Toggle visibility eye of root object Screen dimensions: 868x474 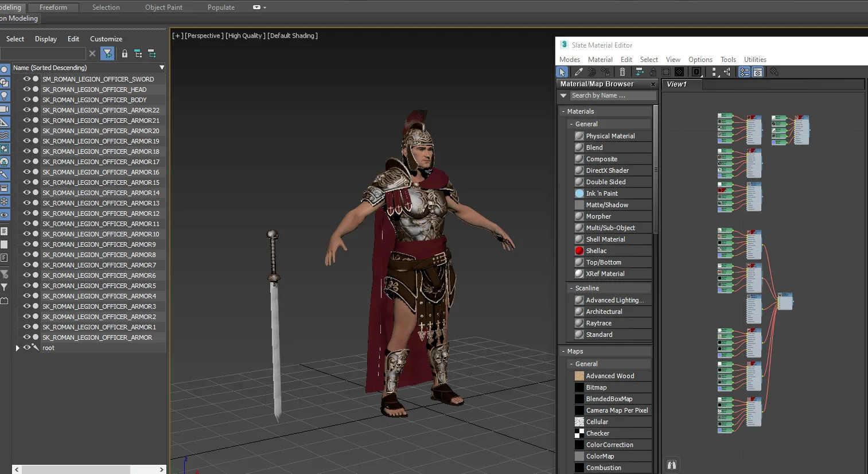[26, 348]
